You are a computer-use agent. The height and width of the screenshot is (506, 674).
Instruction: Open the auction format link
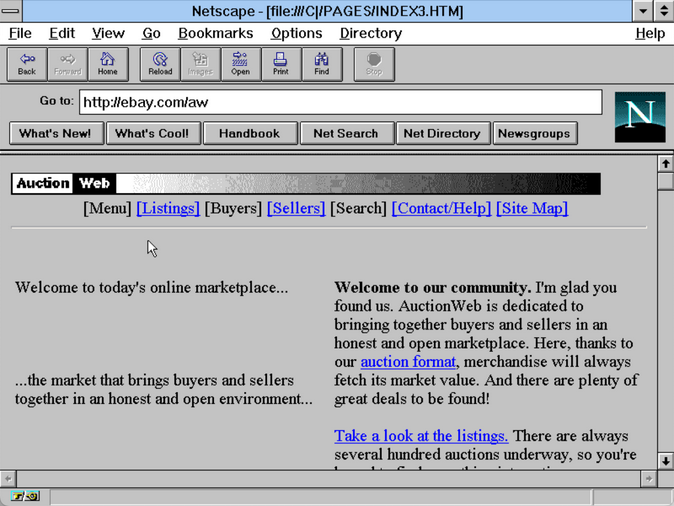tap(408, 361)
